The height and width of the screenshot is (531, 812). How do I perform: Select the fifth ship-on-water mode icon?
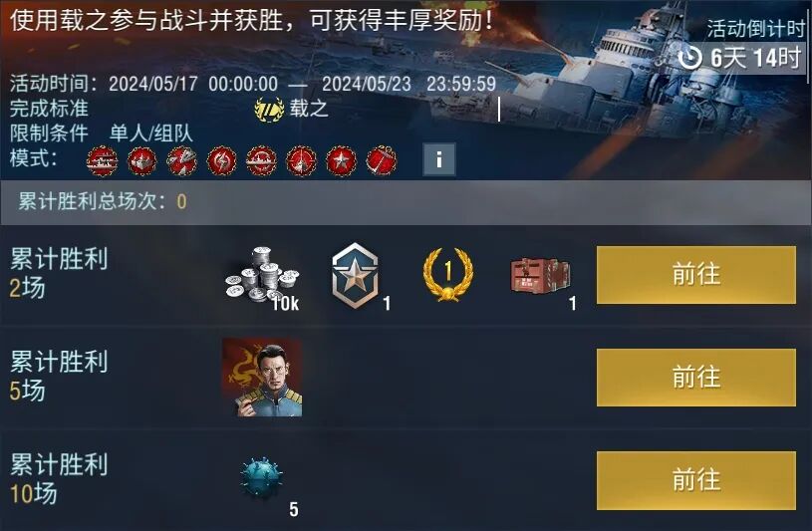(261, 161)
